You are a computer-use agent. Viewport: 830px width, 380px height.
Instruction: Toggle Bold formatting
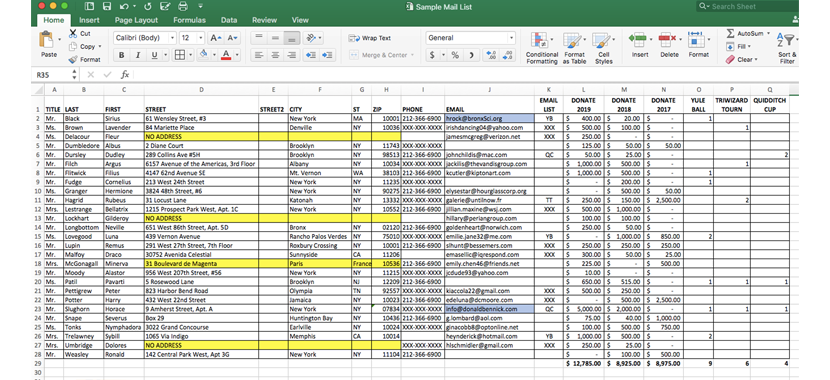point(122,55)
